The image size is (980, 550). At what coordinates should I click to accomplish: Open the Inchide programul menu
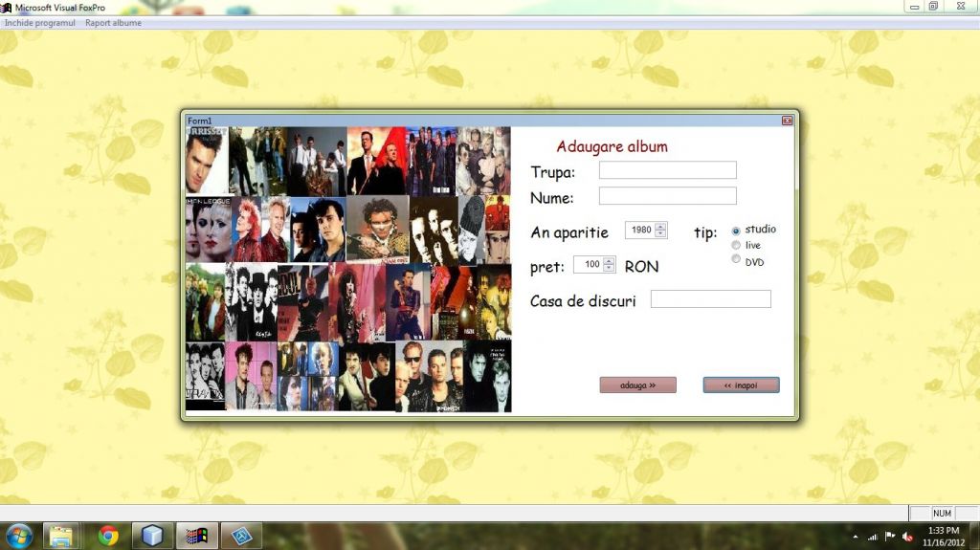point(39,23)
